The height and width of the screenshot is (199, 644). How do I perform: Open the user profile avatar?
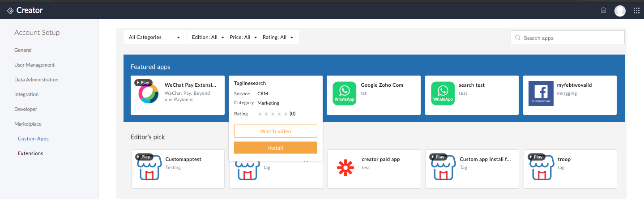coord(620,11)
